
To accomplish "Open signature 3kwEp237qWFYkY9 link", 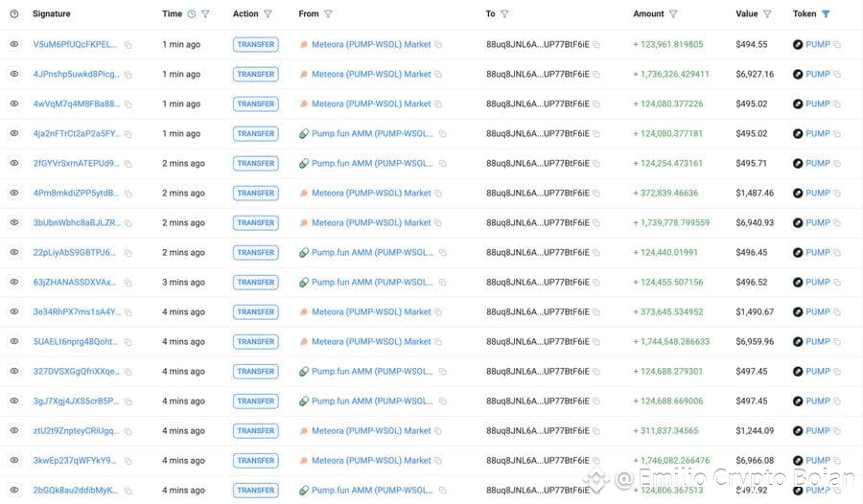I will coord(75,461).
